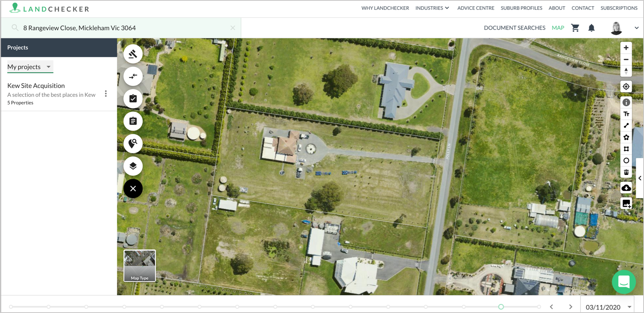Open the clipboard checkmark tool
The height and width of the screenshot is (313, 644).
[x=133, y=99]
